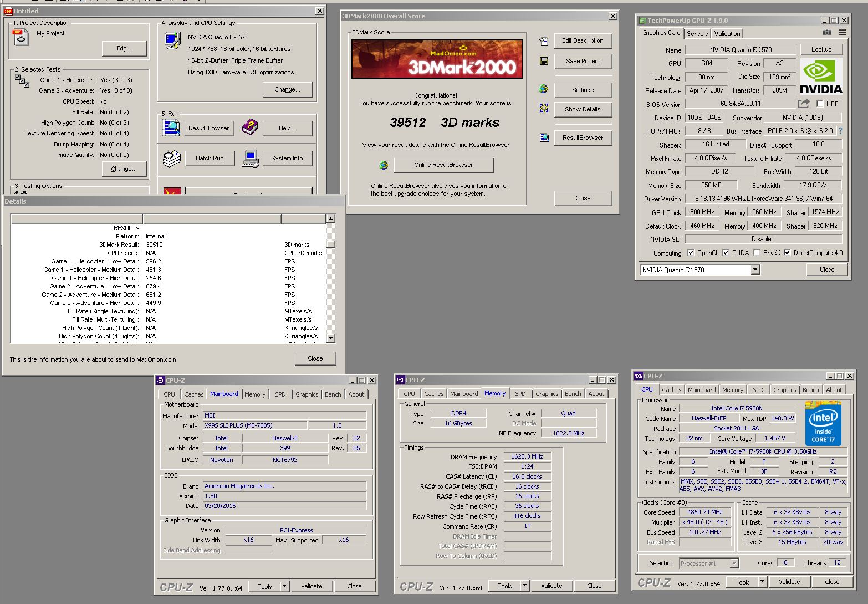Click the 3DMark Result 39512 row in Details

(167, 245)
